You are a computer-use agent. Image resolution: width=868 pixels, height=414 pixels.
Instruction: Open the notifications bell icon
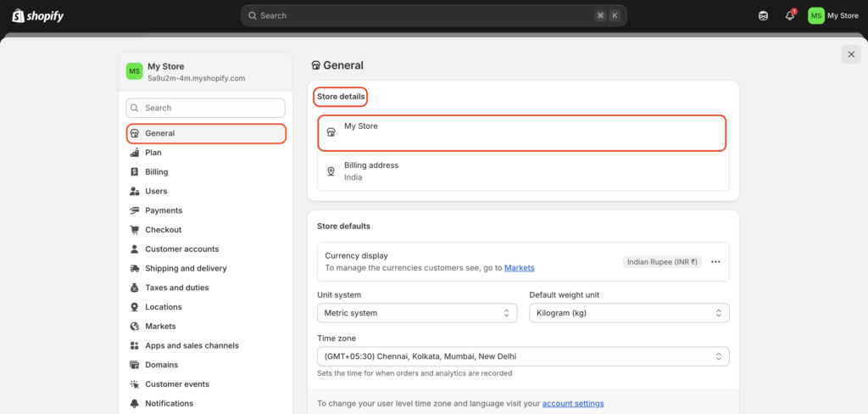click(790, 15)
